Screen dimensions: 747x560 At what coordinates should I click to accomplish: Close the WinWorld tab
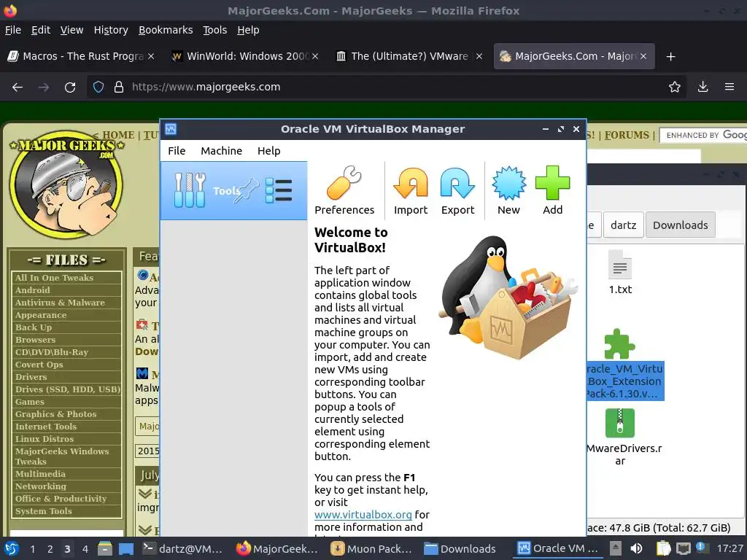click(x=315, y=56)
